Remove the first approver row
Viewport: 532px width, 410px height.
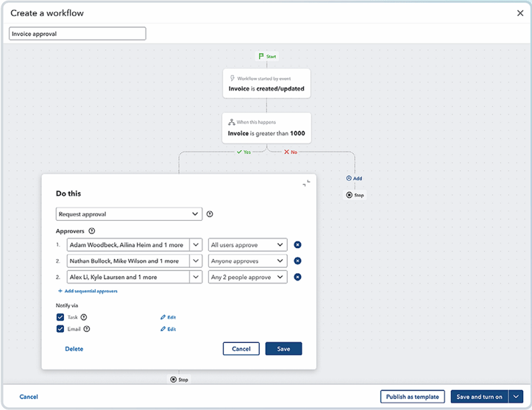[x=297, y=244]
